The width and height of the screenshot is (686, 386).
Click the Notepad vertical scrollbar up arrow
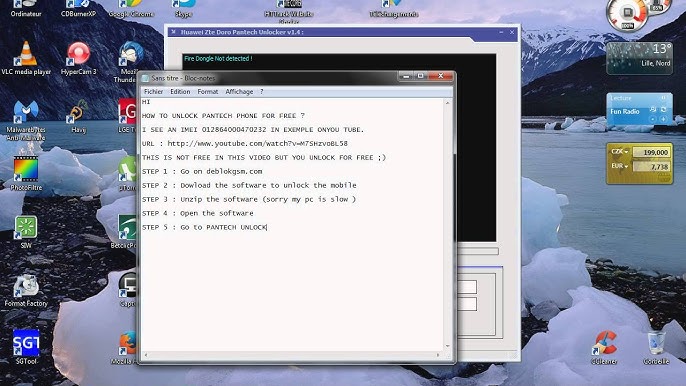tap(448, 103)
